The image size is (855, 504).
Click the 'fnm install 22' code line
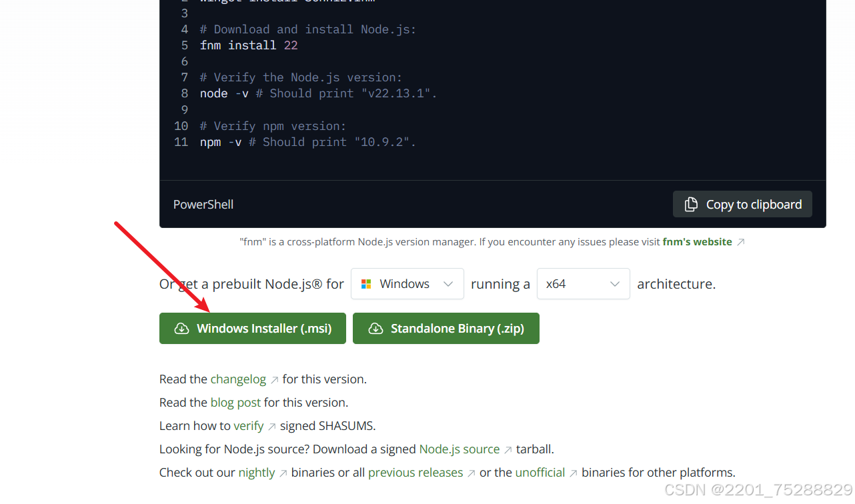249,45
